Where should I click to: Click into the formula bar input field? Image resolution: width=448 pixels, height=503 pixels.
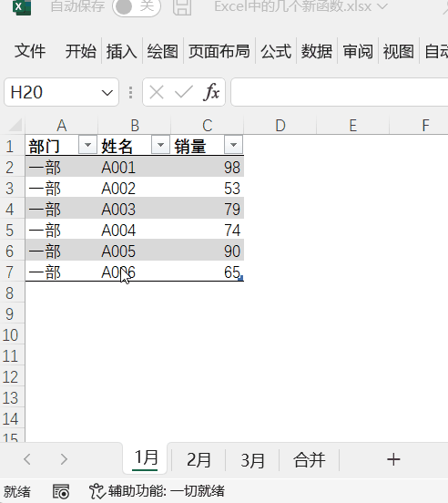339,92
